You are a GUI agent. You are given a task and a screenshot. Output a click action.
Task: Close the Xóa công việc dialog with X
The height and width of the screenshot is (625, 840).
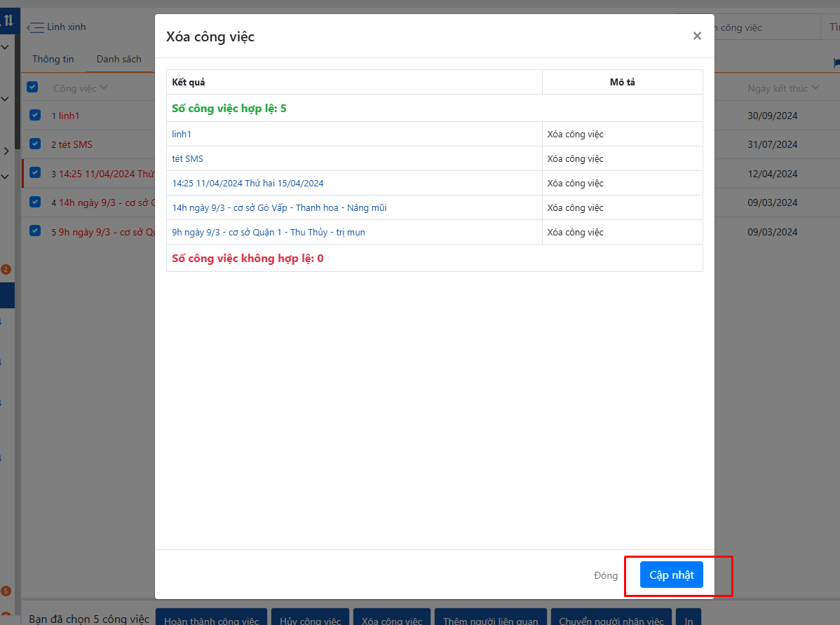point(697,36)
